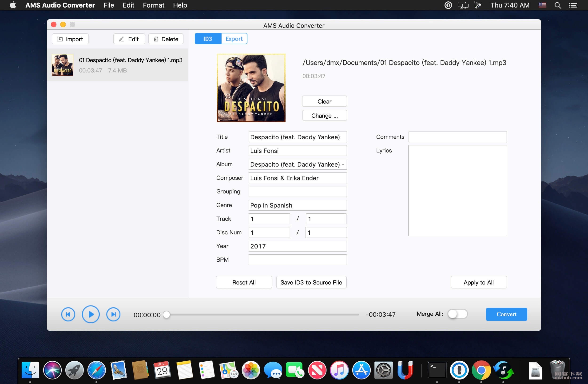This screenshot has width=588, height=384.
Task: Open Launchpad rocket icon in the Dock
Action: point(74,370)
